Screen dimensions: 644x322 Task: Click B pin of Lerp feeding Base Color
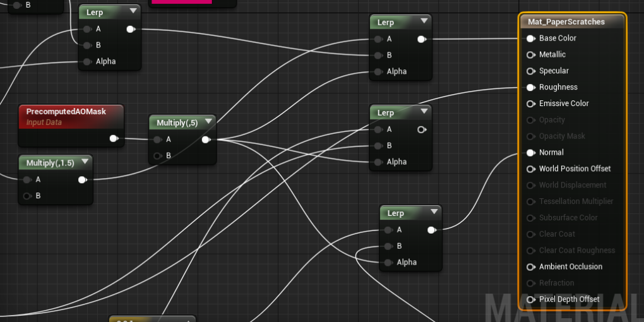click(378, 56)
